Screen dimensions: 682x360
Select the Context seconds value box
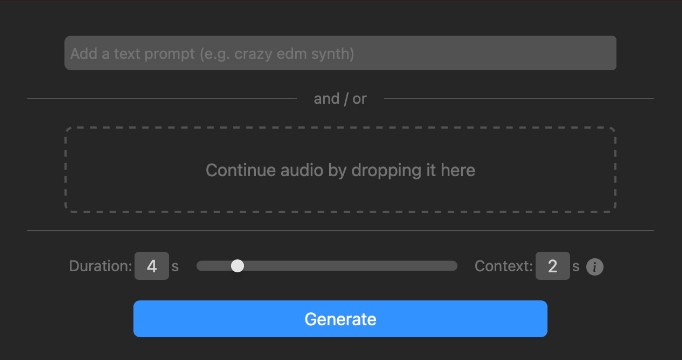click(x=552, y=266)
